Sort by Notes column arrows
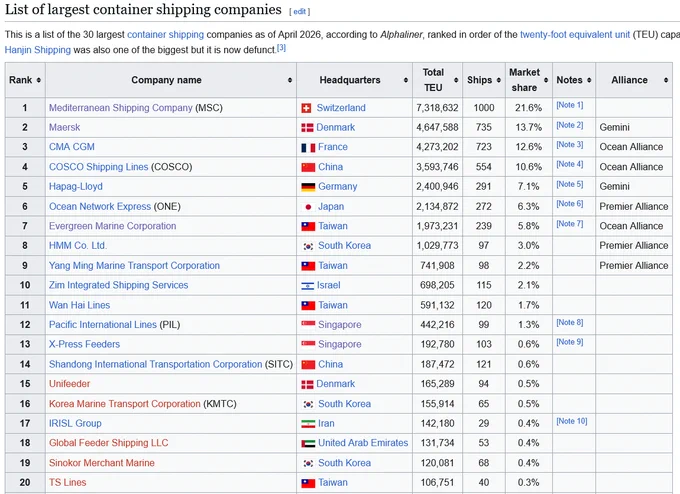 coord(589,80)
